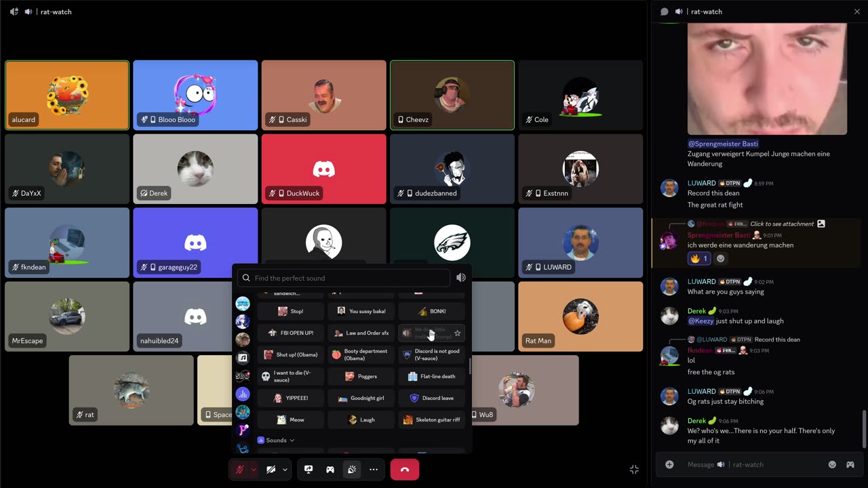
Task: Select the purple P server icon
Action: pyautogui.click(x=242, y=430)
